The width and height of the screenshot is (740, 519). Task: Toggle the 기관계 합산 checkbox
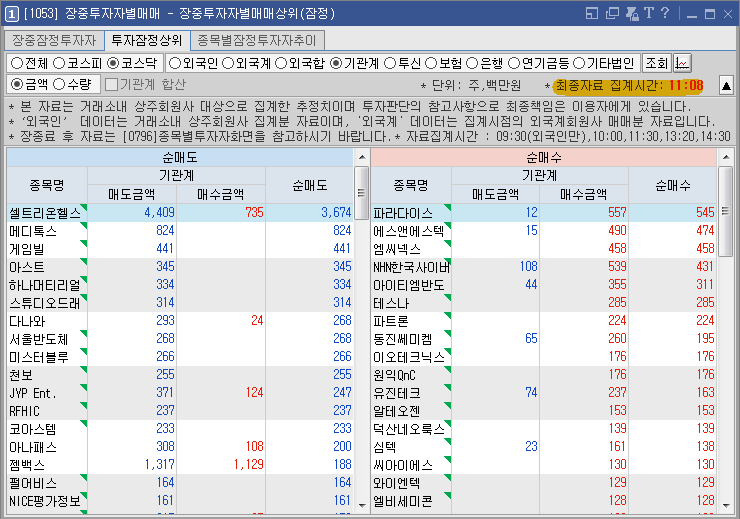[x=111, y=84]
